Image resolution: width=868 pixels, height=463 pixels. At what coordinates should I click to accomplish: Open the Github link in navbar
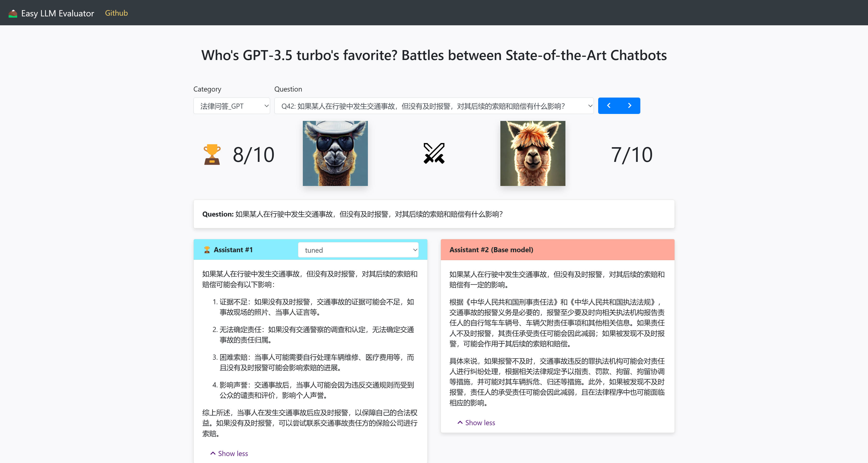(116, 13)
